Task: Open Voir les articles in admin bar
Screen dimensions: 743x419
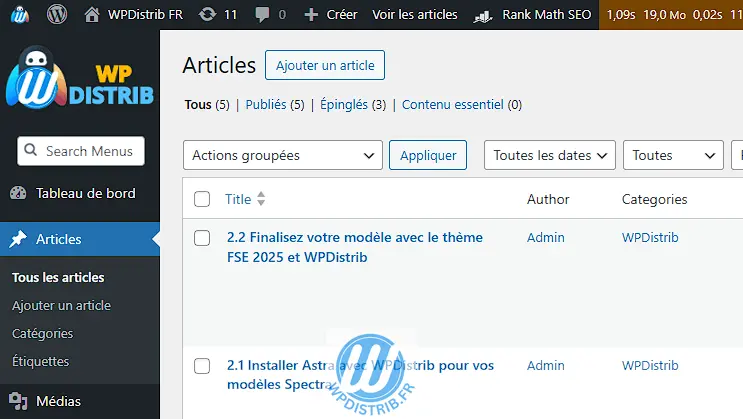Action: (x=415, y=15)
